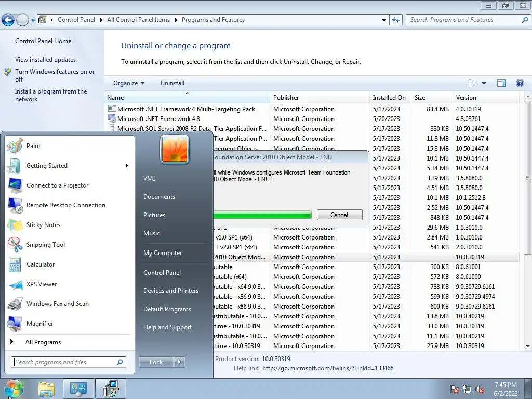Expand the arrow after All Control Panel Items

click(x=176, y=20)
